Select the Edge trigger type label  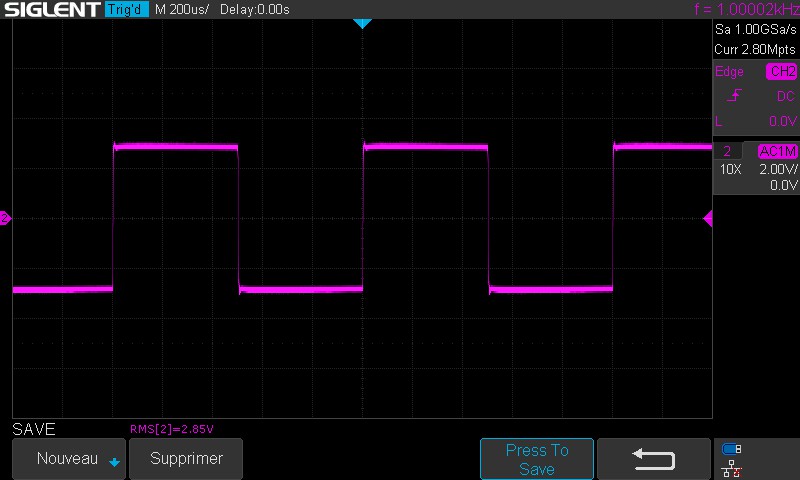tap(729, 72)
